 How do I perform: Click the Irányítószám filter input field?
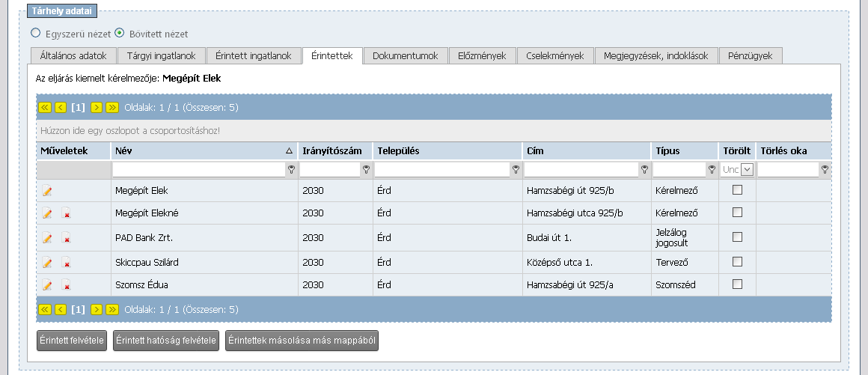click(x=330, y=169)
